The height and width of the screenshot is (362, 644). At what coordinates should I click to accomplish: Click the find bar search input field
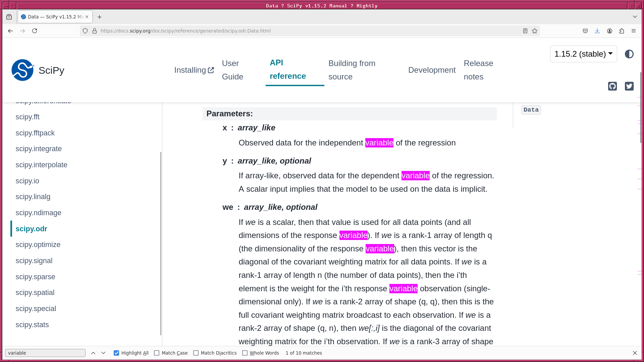pos(45,353)
